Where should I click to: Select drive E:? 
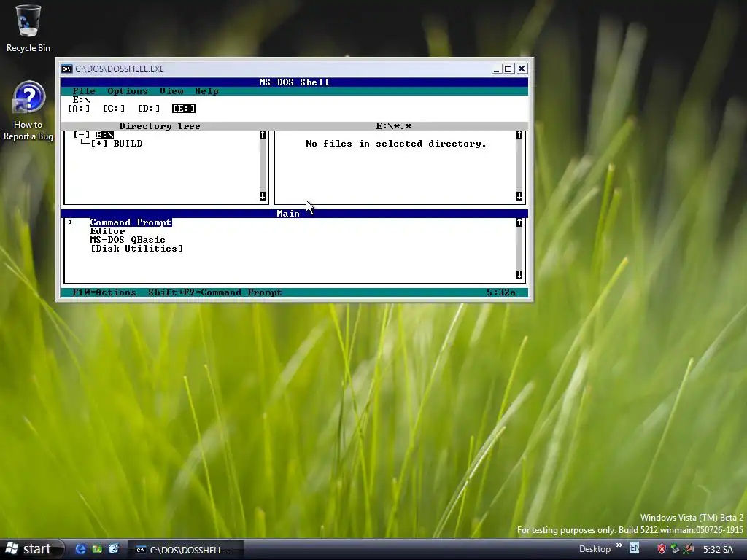[x=184, y=109]
